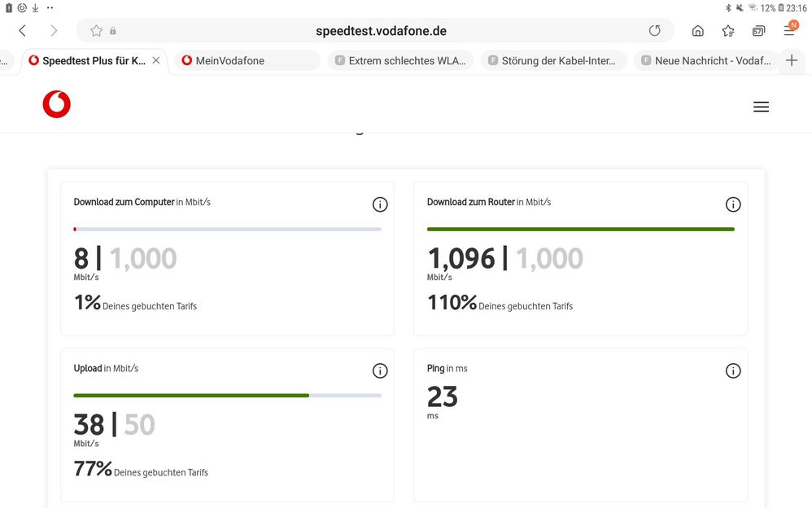
Task: Click the Download zum Router progress bar
Action: point(580,229)
